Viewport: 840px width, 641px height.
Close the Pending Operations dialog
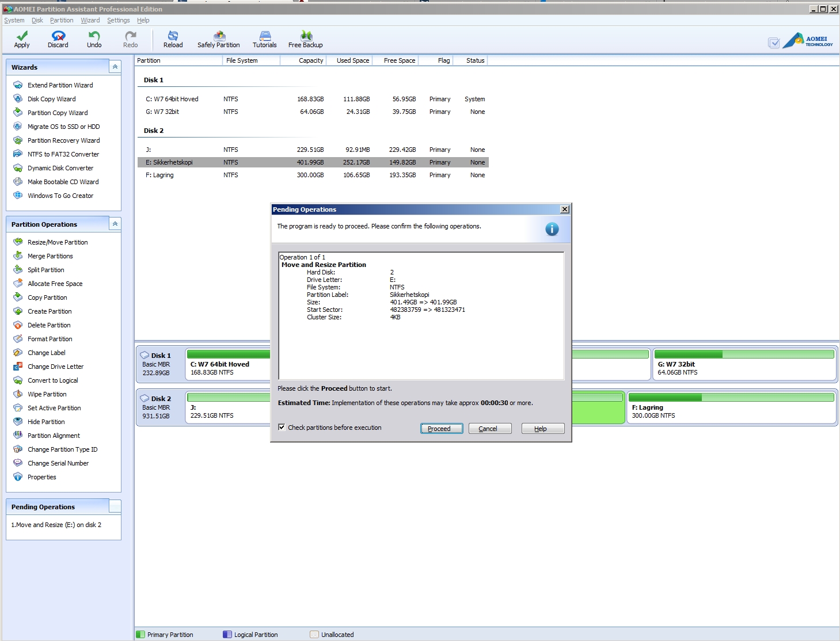[x=565, y=209]
